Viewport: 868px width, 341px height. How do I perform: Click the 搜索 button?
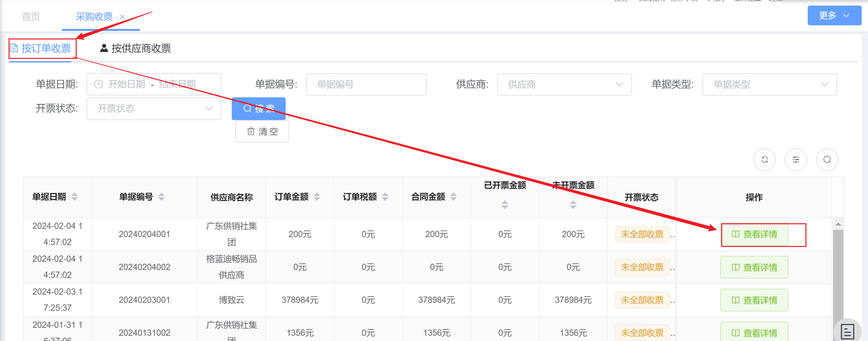pos(258,109)
